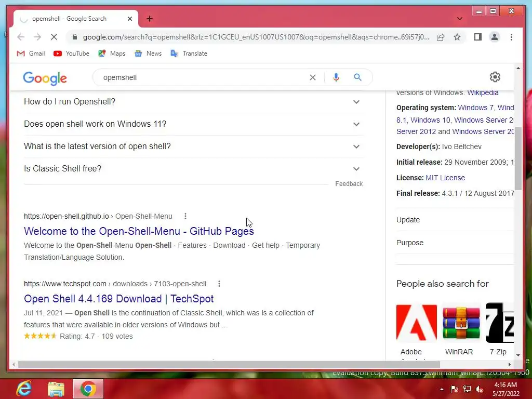532x399 pixels.
Task: Clear the search box with the X
Action: tap(312, 77)
